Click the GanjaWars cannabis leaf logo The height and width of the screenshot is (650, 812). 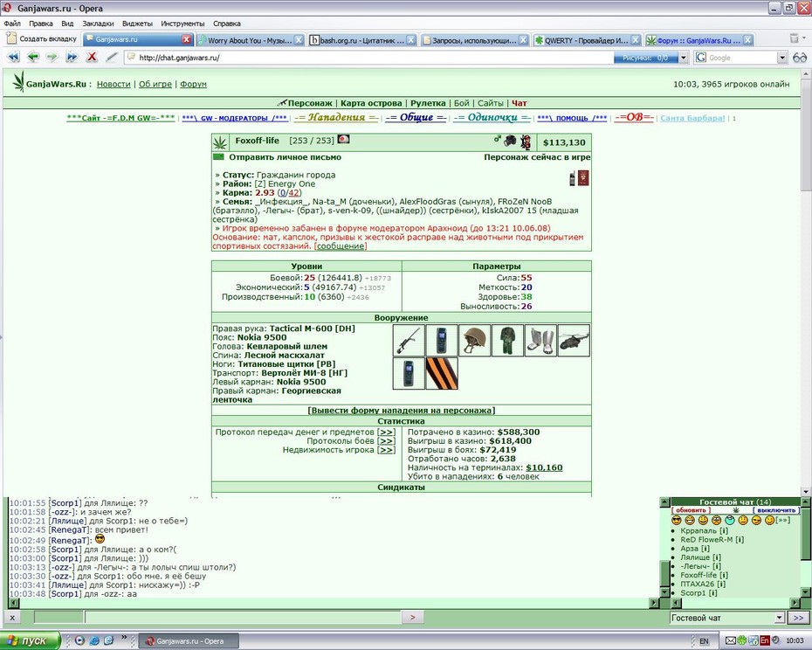click(19, 82)
